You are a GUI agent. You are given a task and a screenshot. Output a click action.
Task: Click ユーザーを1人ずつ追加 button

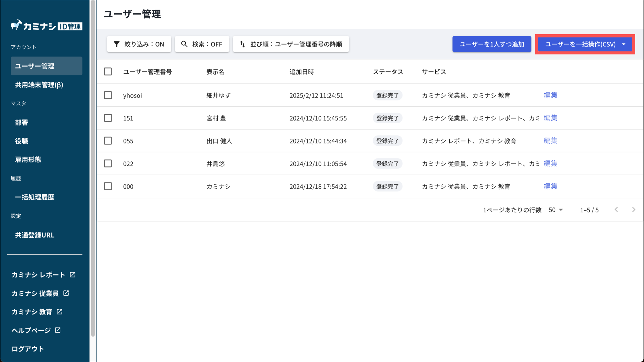[492, 44]
